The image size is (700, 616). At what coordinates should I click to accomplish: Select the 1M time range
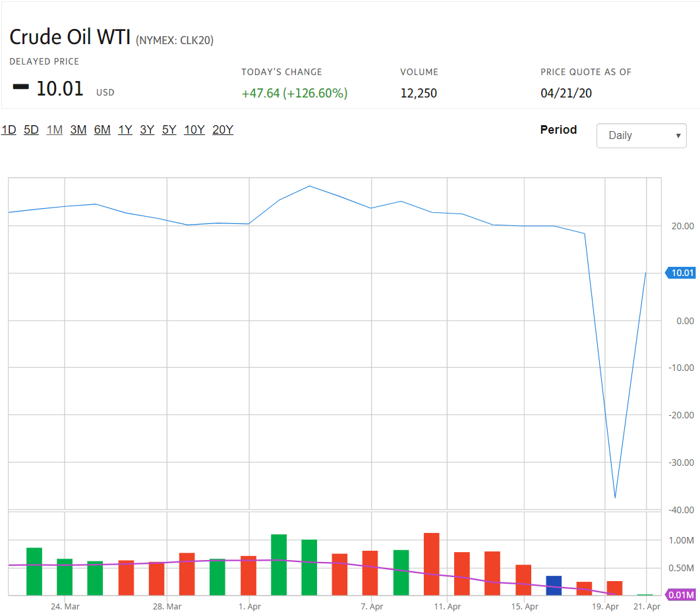click(54, 130)
